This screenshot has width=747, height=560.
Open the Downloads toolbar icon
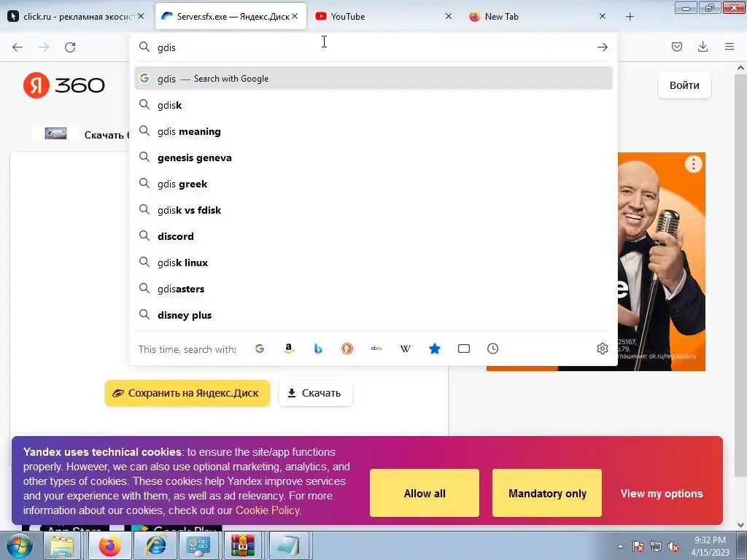pos(703,47)
